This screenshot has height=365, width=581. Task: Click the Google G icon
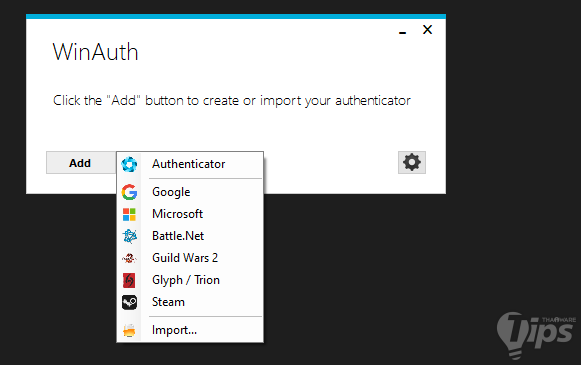point(129,192)
